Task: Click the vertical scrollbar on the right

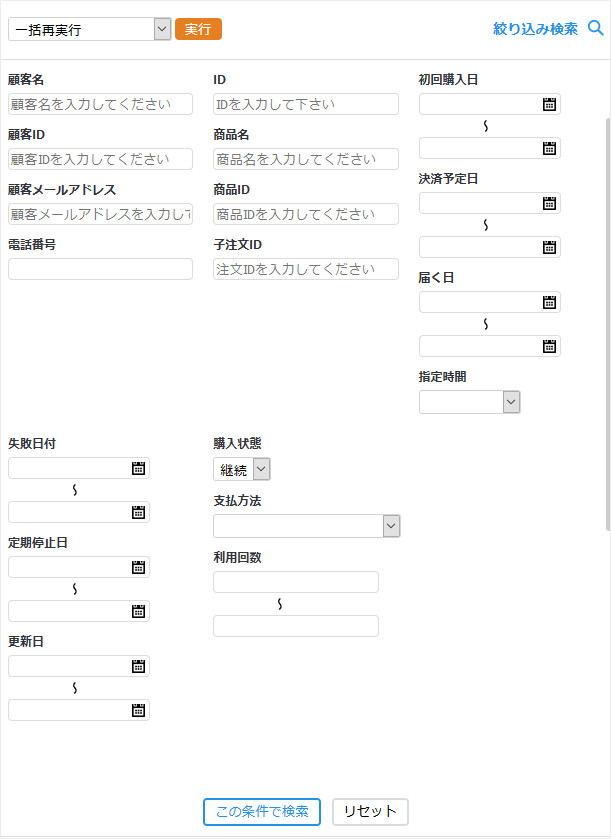Action: point(606,320)
